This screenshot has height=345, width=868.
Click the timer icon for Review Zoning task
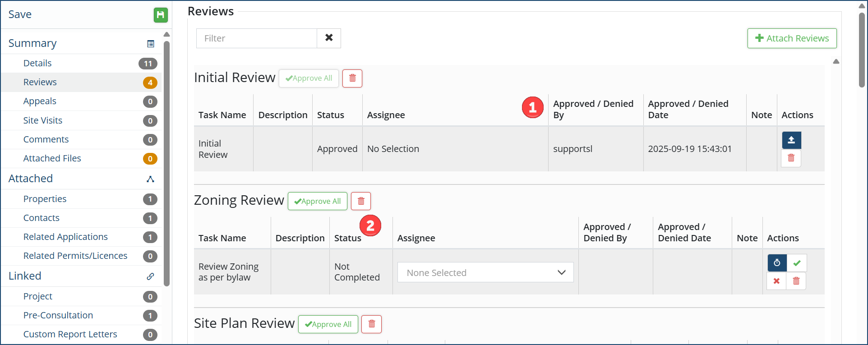[777, 263]
